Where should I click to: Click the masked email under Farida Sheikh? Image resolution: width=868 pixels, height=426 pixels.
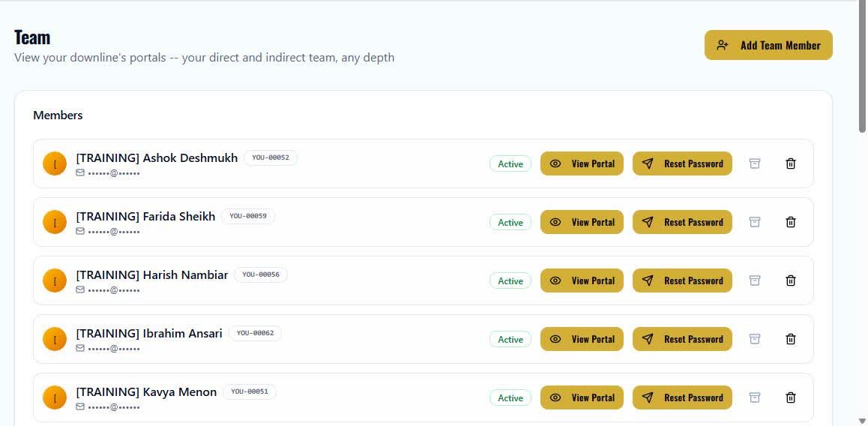click(113, 232)
